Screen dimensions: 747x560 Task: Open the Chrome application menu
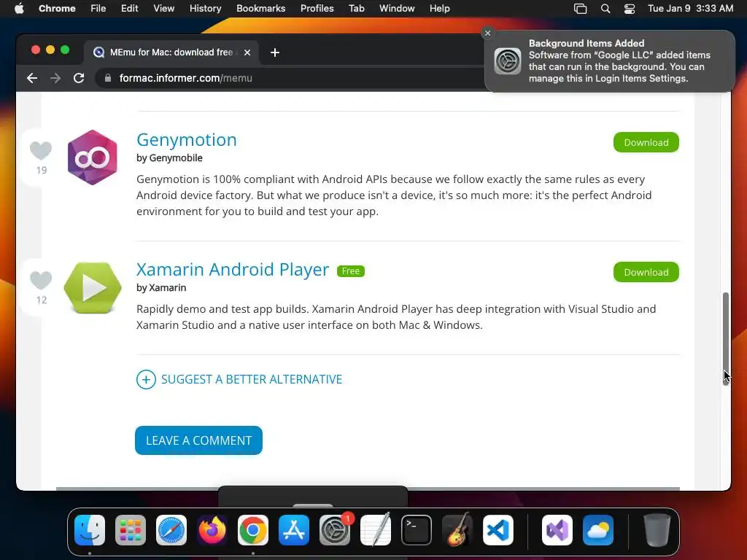click(57, 9)
